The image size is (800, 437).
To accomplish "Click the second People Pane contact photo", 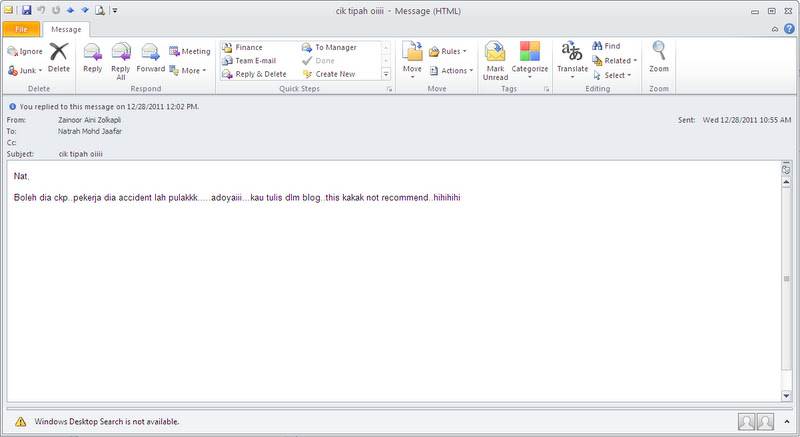I will [765, 421].
